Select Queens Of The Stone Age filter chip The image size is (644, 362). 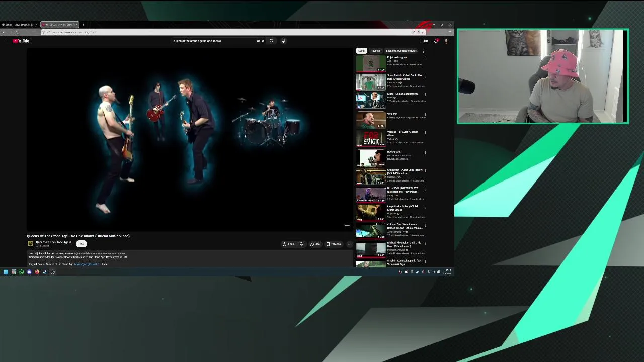coord(401,51)
